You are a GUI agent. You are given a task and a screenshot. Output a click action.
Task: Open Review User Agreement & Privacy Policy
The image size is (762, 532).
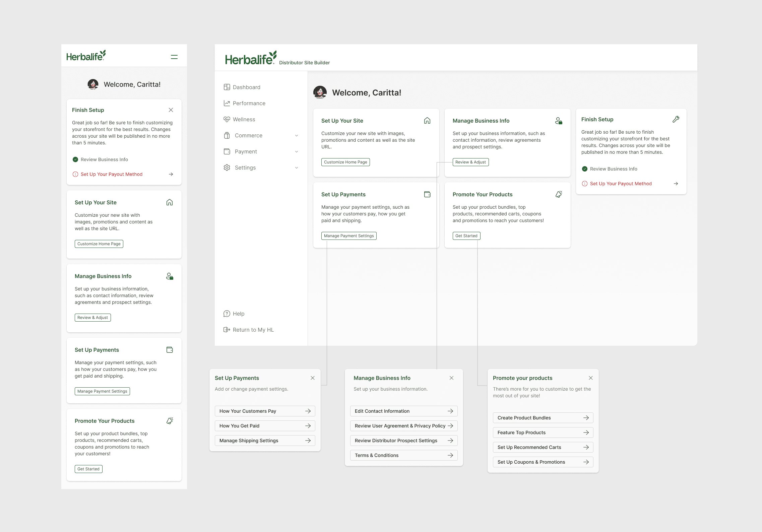[404, 426]
